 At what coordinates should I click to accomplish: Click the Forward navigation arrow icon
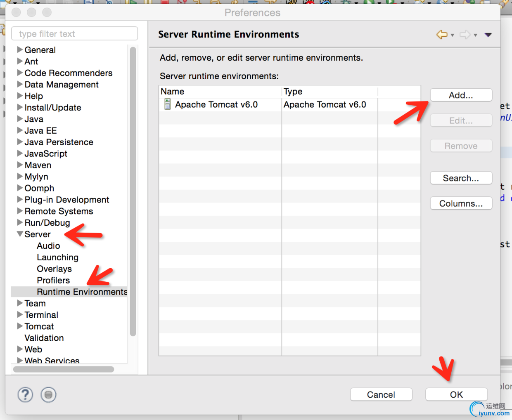coord(465,35)
